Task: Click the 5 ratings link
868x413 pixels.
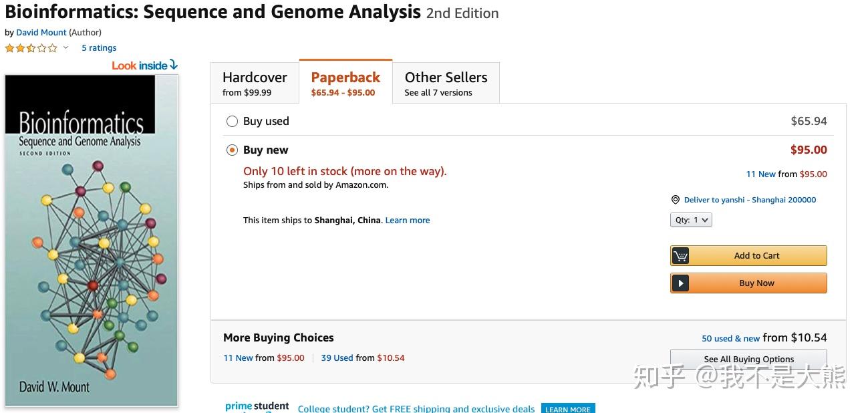Action: pyautogui.click(x=99, y=48)
